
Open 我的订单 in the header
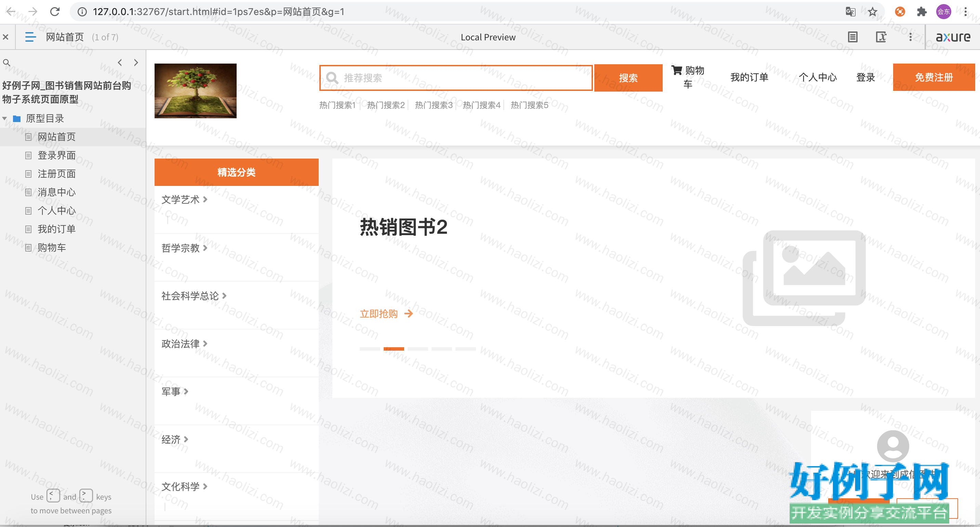click(749, 77)
